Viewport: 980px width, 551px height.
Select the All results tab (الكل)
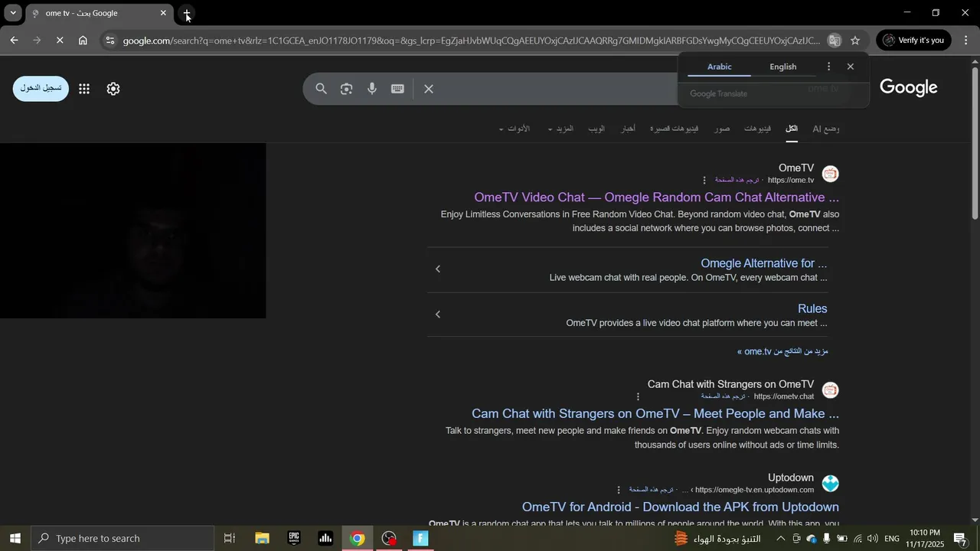(792, 129)
